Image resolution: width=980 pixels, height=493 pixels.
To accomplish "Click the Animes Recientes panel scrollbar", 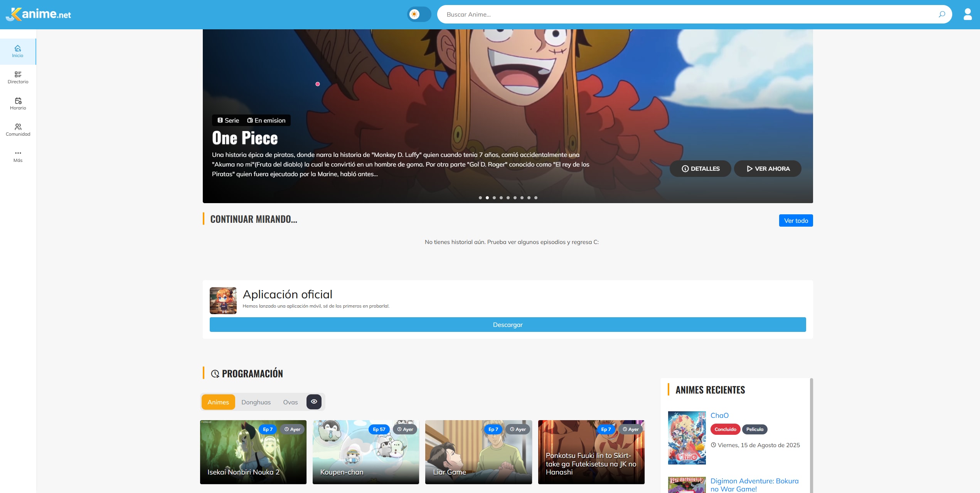I will click(812, 436).
